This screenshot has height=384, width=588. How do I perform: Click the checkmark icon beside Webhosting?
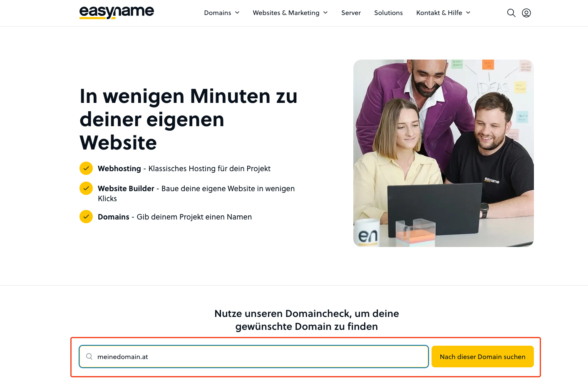tap(86, 168)
